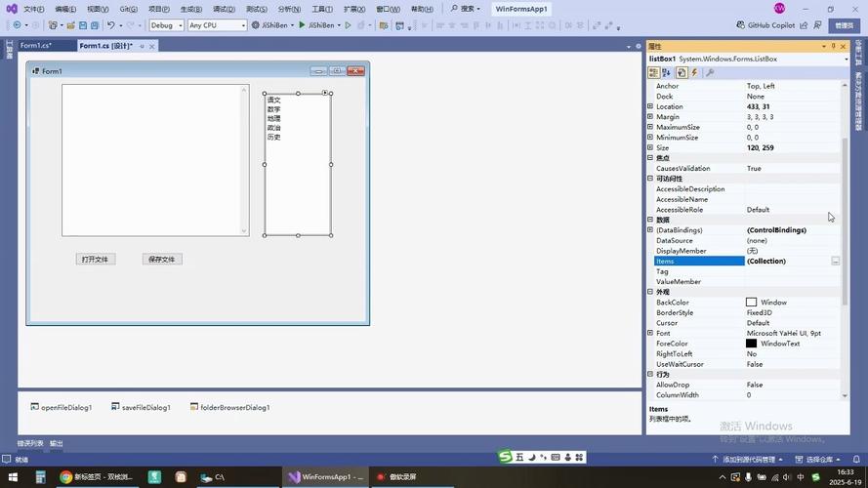Click the Categorized view icon in Properties
Screen dimensions: 868x488
(x=653, y=72)
